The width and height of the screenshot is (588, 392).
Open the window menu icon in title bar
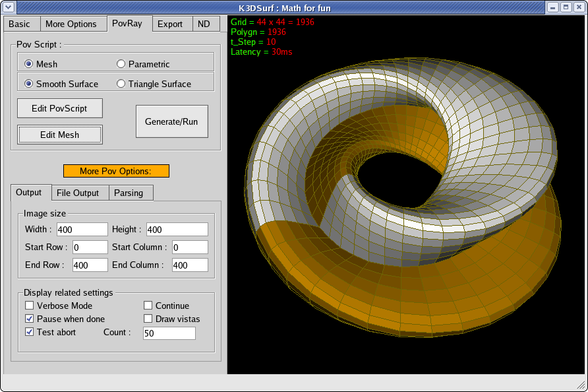coord(8,7)
